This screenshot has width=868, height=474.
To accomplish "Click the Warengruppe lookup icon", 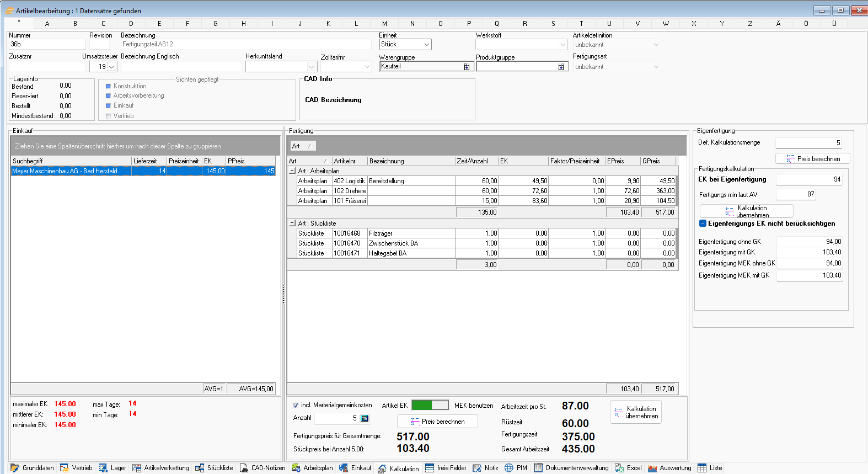I will pos(467,67).
